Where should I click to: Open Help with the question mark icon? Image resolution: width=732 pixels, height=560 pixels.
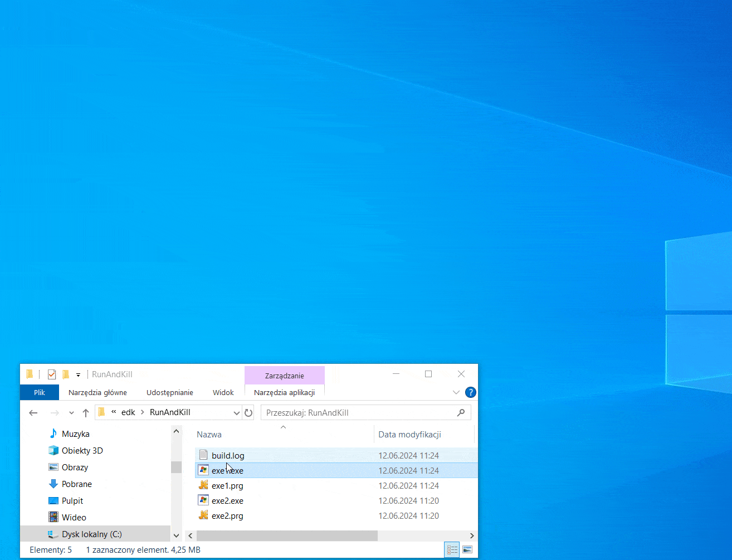point(471,392)
